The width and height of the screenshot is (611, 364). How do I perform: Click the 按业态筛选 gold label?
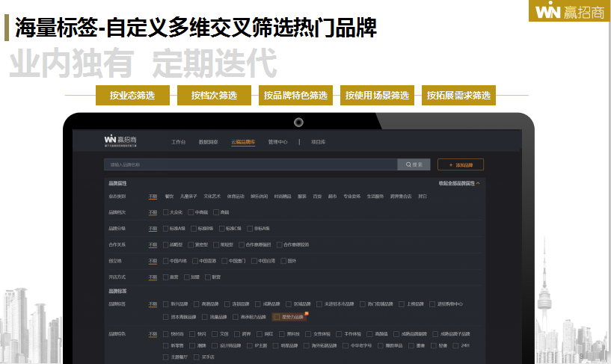pyautogui.click(x=132, y=96)
